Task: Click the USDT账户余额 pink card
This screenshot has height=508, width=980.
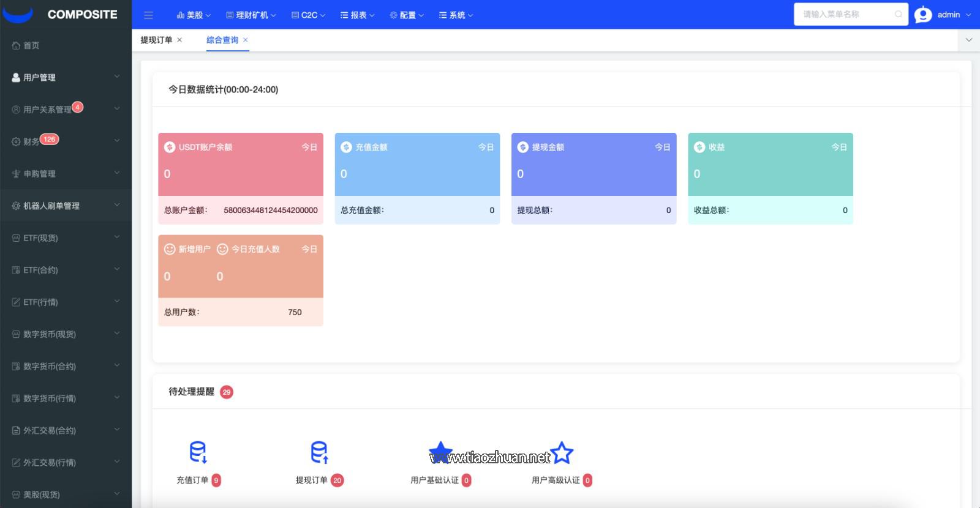Action: tap(240, 164)
